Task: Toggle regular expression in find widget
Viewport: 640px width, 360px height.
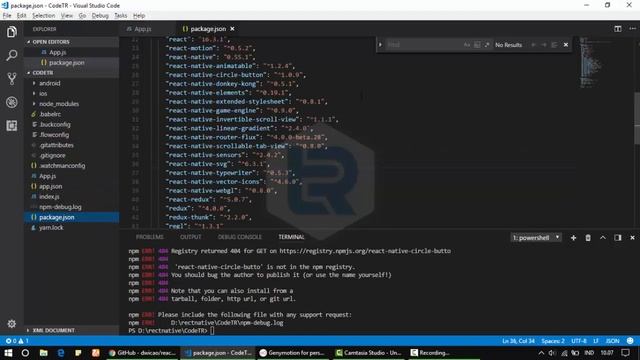Action: click(487, 44)
